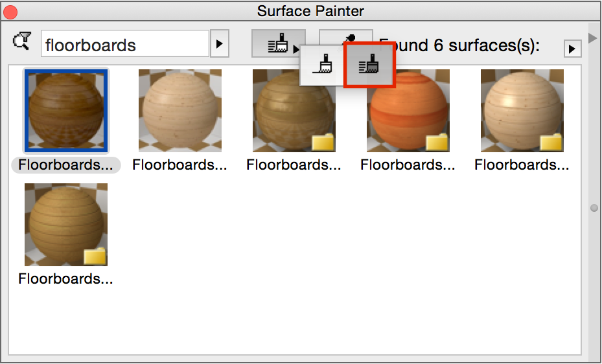Viewport: 602px width, 364px height.
Task: Select the pale beige Floorboards sphere
Action: (180, 111)
